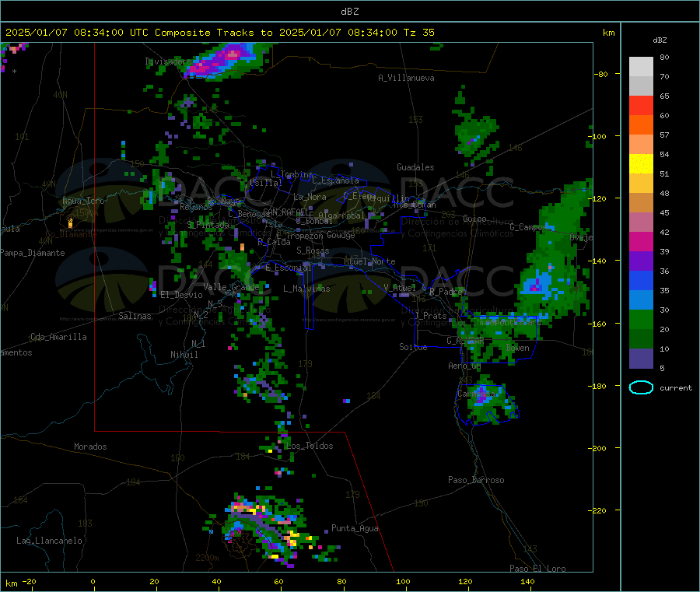Click the 'Tz 35' text in the header
Screen dimensions: 700x592
[x=418, y=33]
